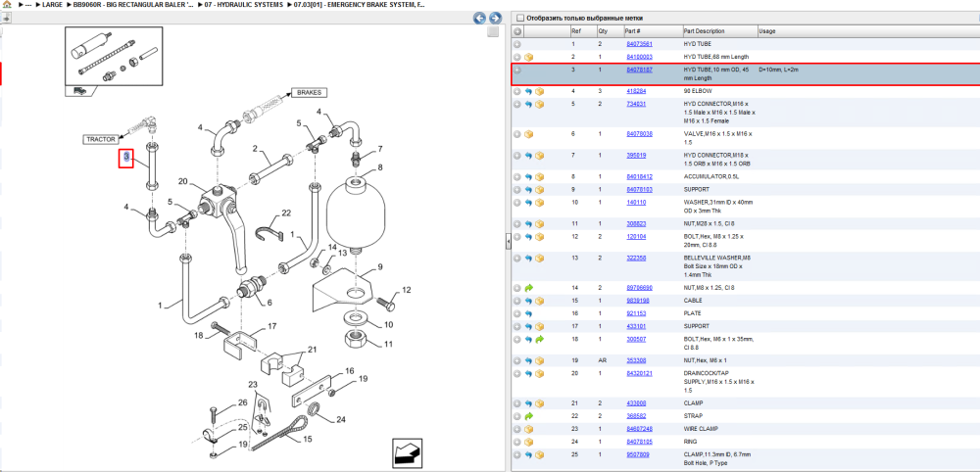
Task: Select callout 20 on the diagram
Action: tap(183, 181)
